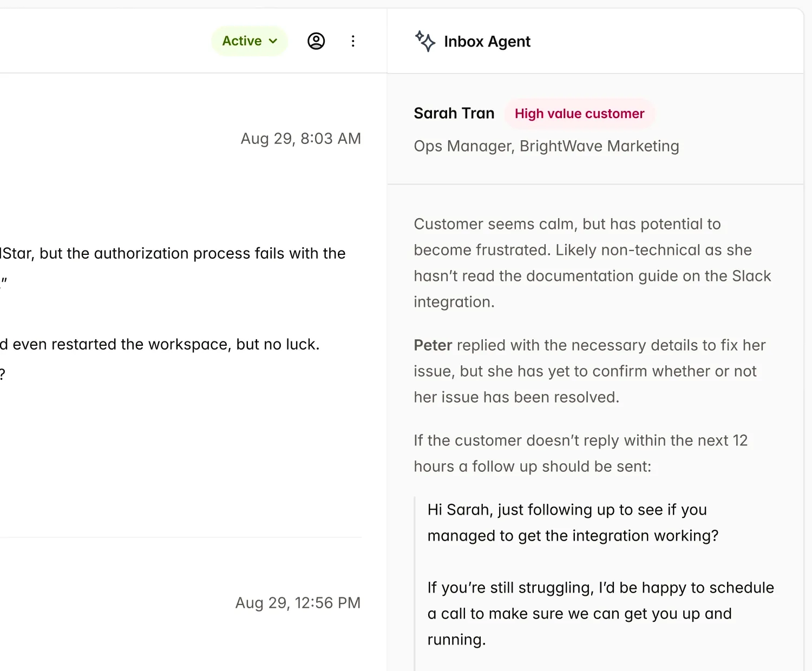Open Sarah Tran's customer profile name
Screen dimensions: 812x671
pos(454,113)
